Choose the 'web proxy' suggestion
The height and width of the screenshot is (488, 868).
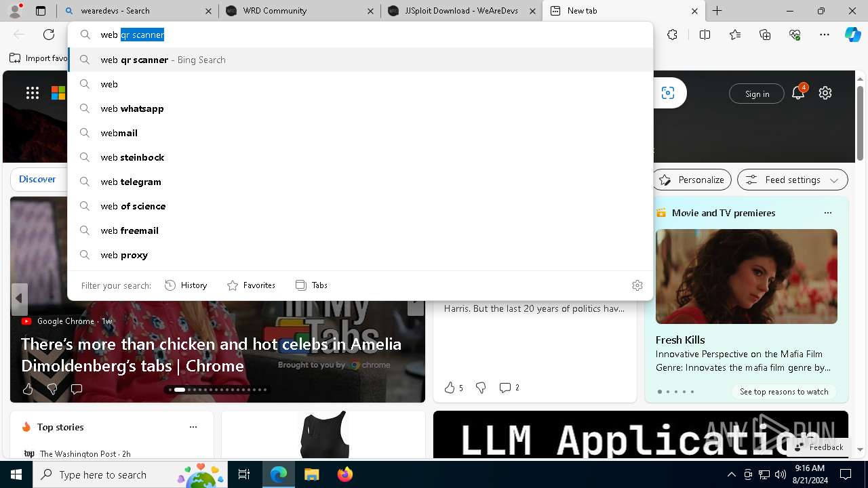(x=361, y=255)
